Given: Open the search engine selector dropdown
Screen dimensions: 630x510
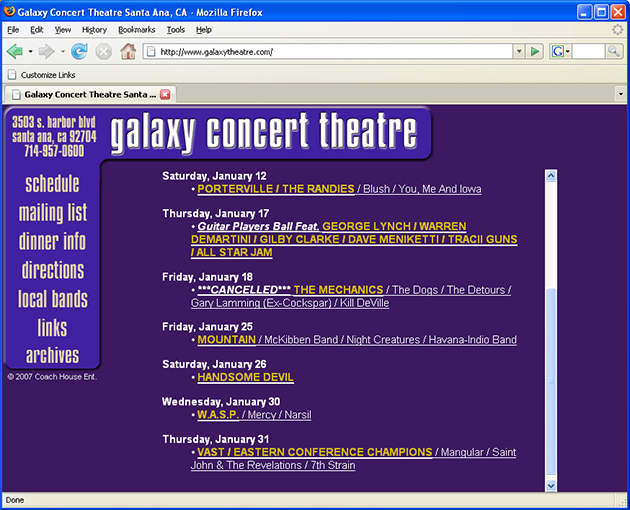Looking at the screenshot, I should [x=561, y=51].
